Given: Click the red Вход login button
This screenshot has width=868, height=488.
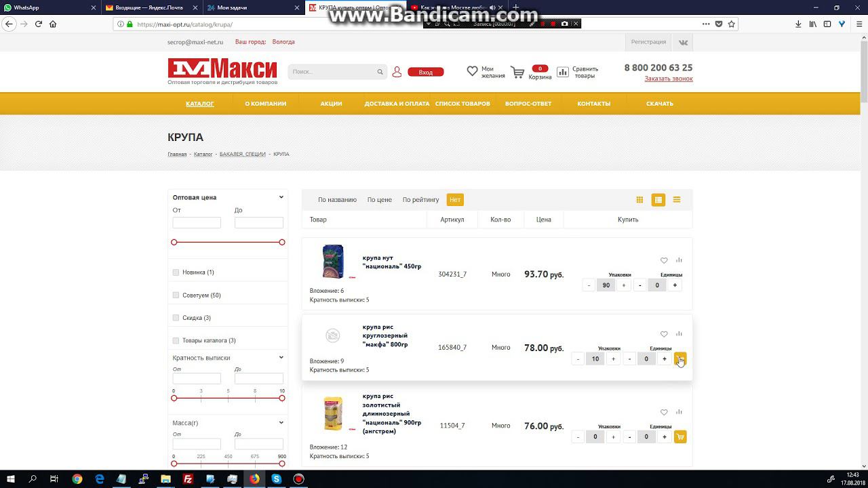Looking at the screenshot, I should (x=426, y=72).
